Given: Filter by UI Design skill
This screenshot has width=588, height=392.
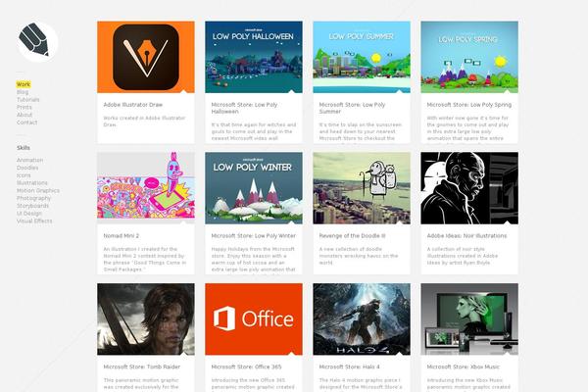Looking at the screenshot, I should pyautogui.click(x=29, y=214).
